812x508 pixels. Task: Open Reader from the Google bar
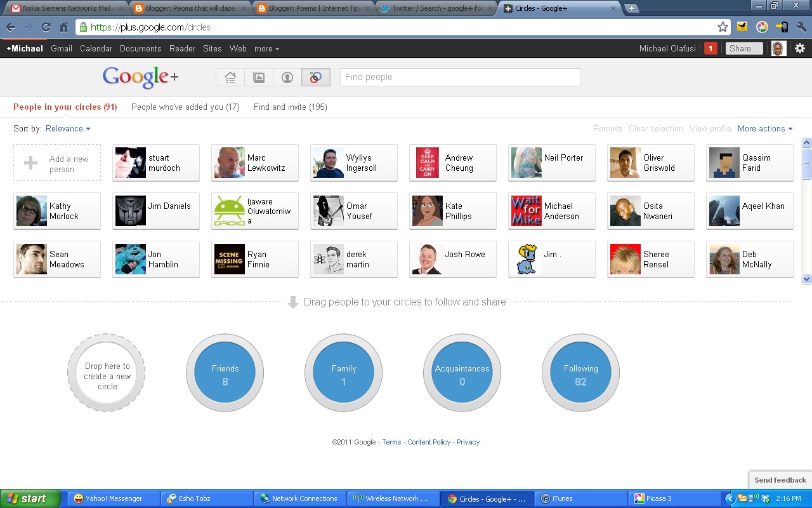click(x=182, y=48)
